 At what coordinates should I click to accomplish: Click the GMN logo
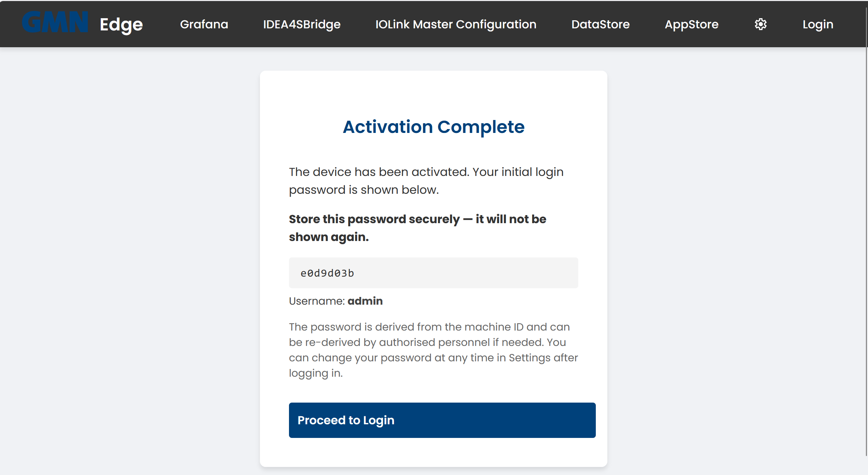(x=55, y=23)
